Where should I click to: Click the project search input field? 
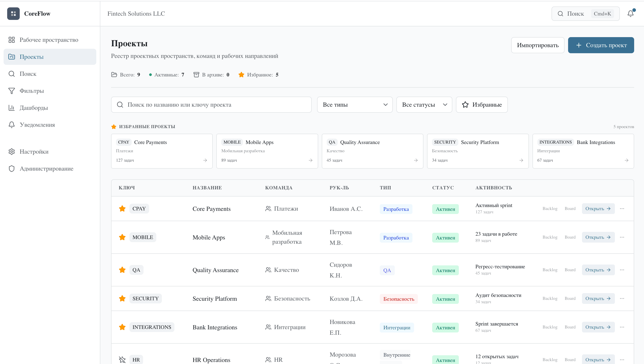212,104
